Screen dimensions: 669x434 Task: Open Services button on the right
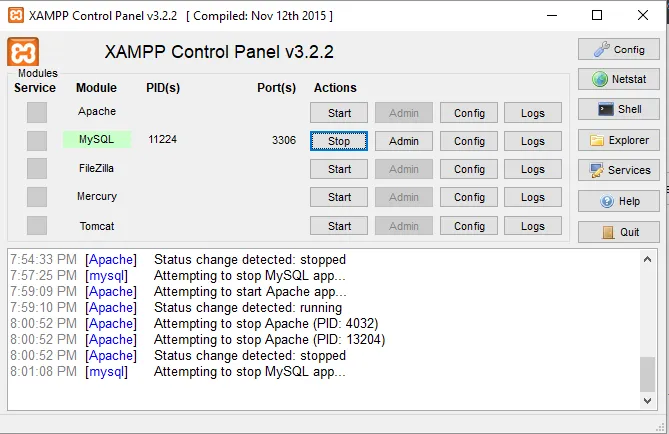[619, 170]
